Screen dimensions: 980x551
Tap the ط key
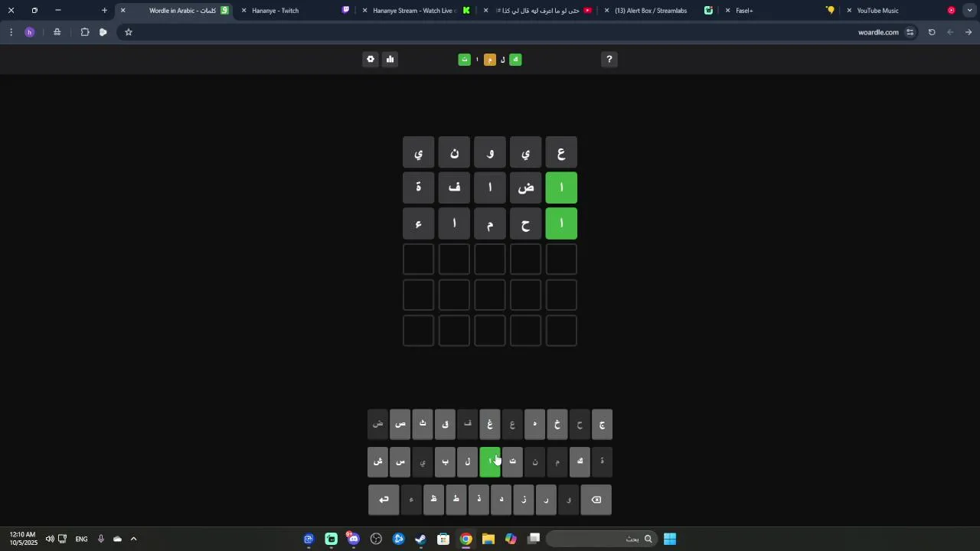[x=456, y=500]
